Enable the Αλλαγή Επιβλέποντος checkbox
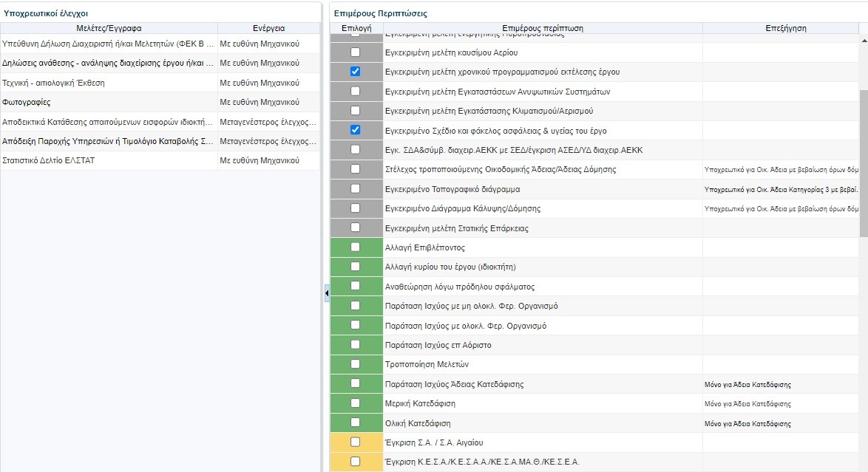 (x=356, y=247)
